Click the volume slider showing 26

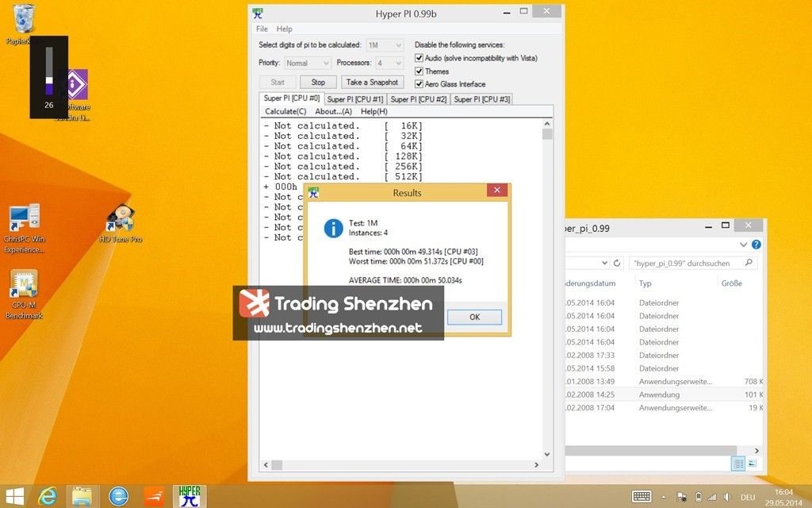coord(49,71)
